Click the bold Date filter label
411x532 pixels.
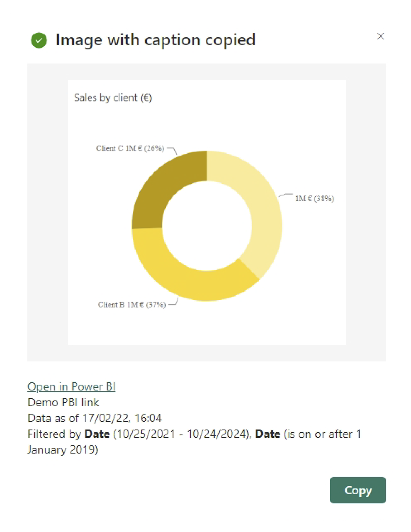click(x=97, y=434)
